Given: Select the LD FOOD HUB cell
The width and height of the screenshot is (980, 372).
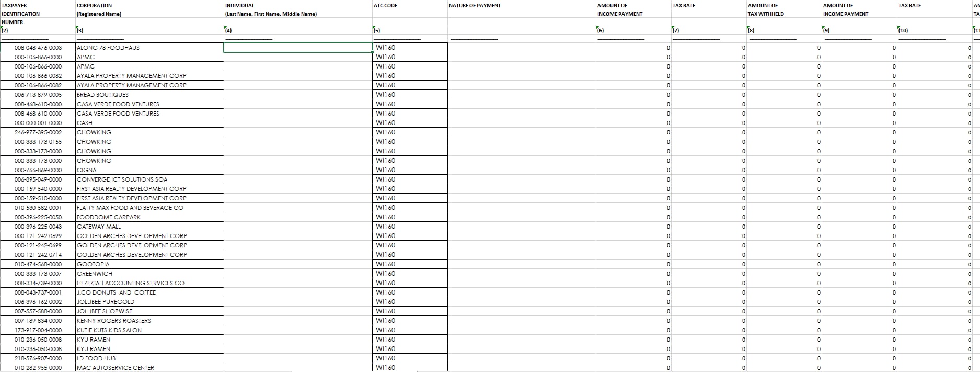Looking at the screenshot, I should pyautogui.click(x=149, y=358).
